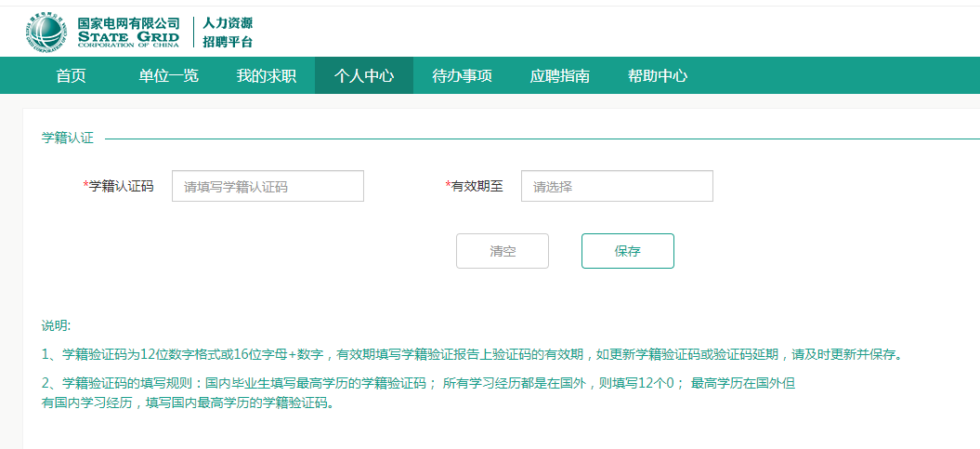
Task: Open the 帮助中心 help tab
Action: [658, 76]
